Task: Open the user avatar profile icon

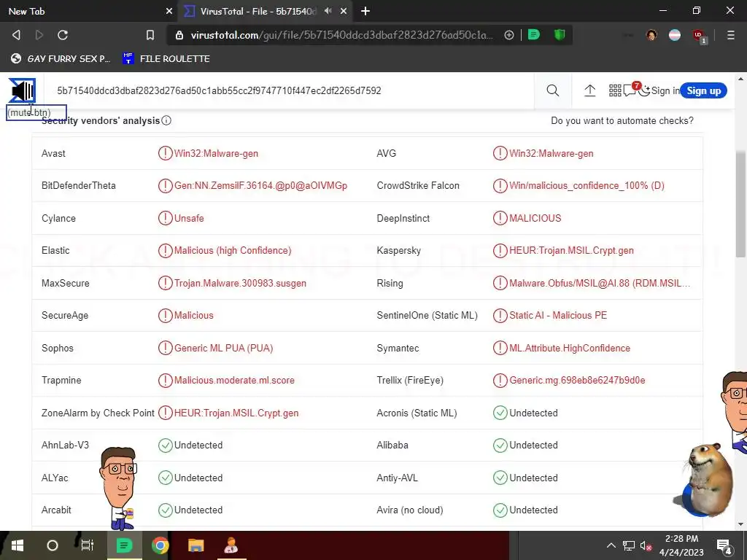Action: [x=651, y=35]
